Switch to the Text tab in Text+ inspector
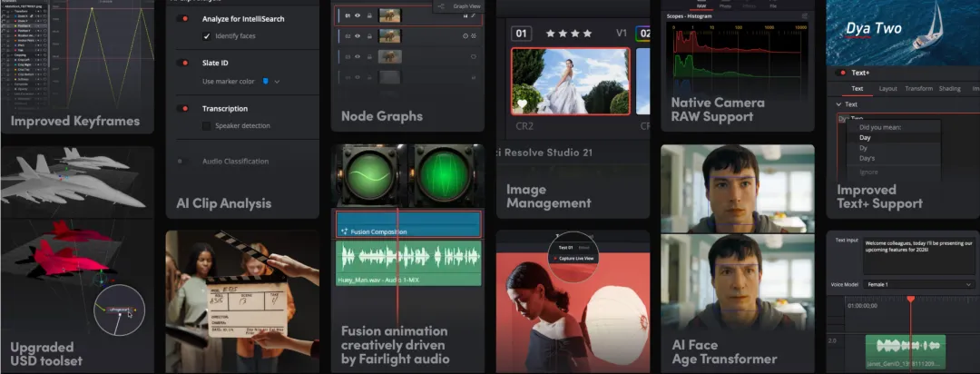 click(857, 89)
